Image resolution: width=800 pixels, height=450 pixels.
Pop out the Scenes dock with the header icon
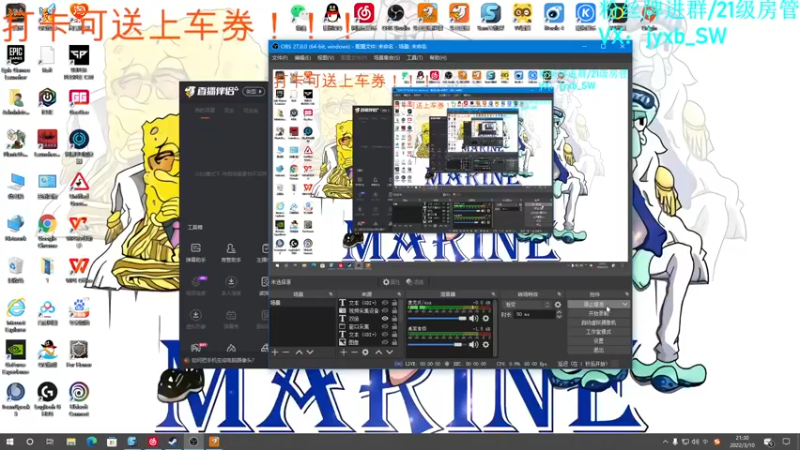tap(331, 294)
